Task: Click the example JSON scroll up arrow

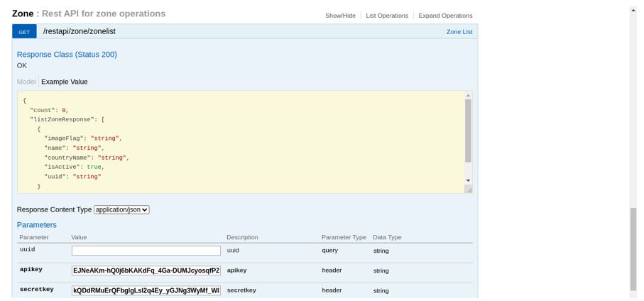Action: click(x=468, y=96)
